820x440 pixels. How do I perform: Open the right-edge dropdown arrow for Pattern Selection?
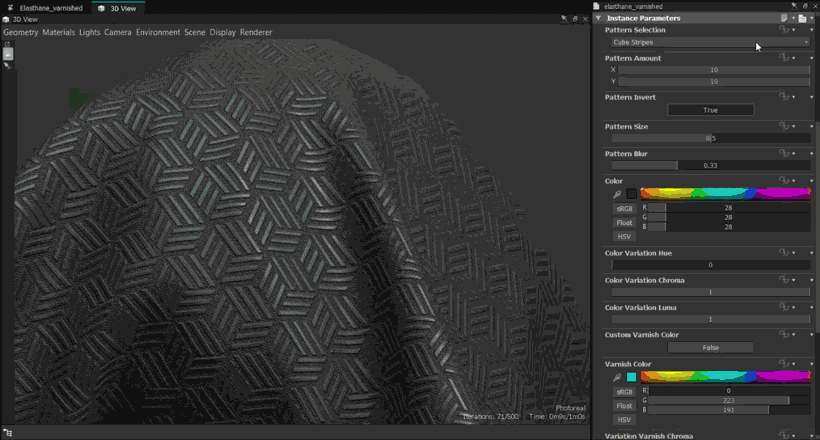pyautogui.click(x=812, y=30)
